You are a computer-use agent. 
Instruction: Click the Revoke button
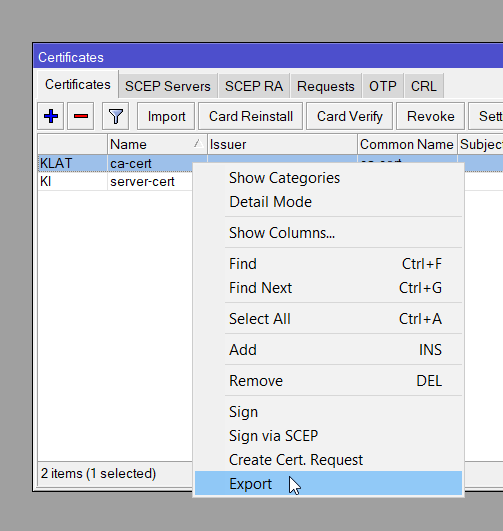click(430, 116)
